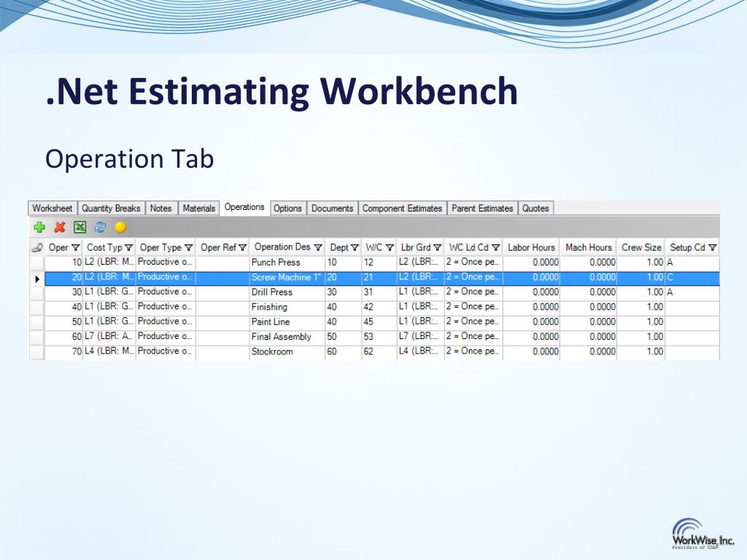Click the empty Oper Ref cell in Finishing row
The width and height of the screenshot is (747, 560).
[222, 307]
